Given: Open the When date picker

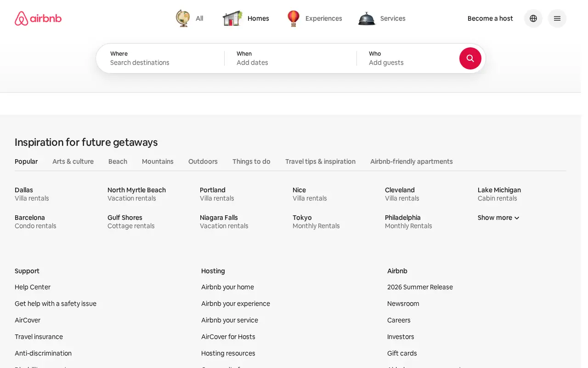Looking at the screenshot, I should (x=290, y=58).
